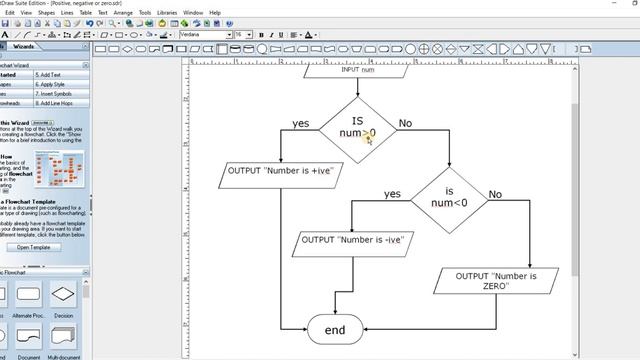The image size is (640, 360).
Task: Open the line color pen dropdown arrow
Action: [x=170, y=35]
